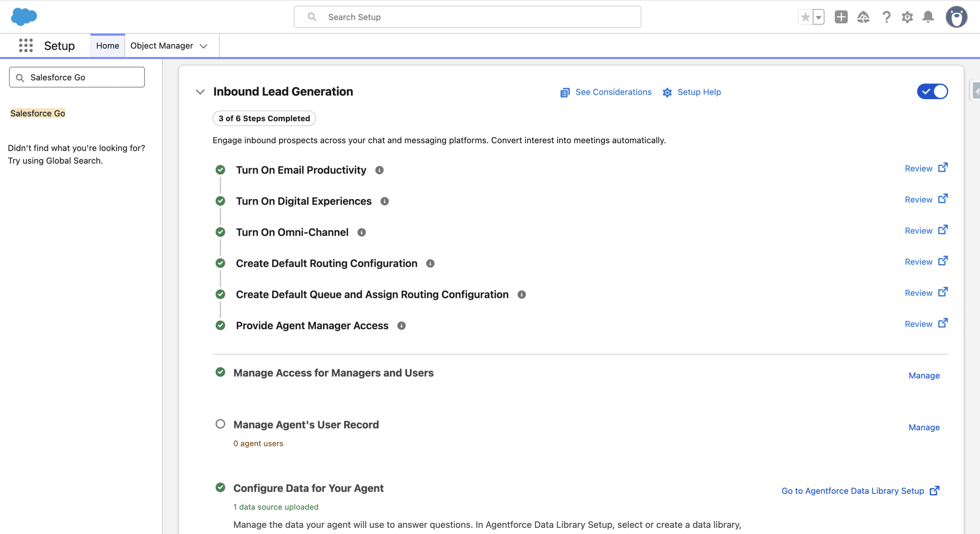
Task: Favorite this page with the star icon
Action: (x=805, y=17)
